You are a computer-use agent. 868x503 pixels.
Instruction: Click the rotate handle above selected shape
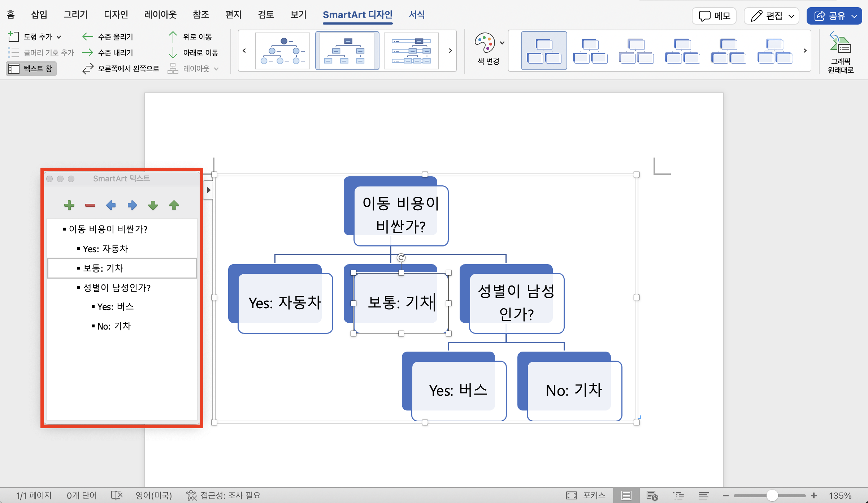tap(401, 258)
